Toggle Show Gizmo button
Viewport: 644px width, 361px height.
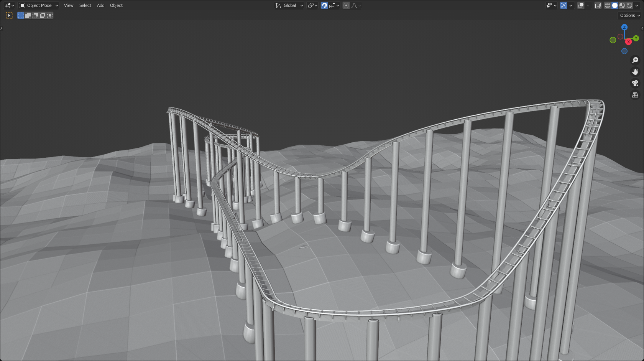[563, 5]
